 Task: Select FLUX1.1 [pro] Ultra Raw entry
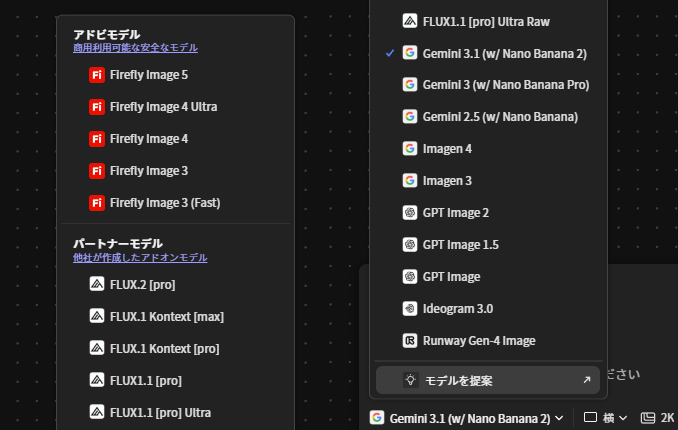tap(488, 21)
